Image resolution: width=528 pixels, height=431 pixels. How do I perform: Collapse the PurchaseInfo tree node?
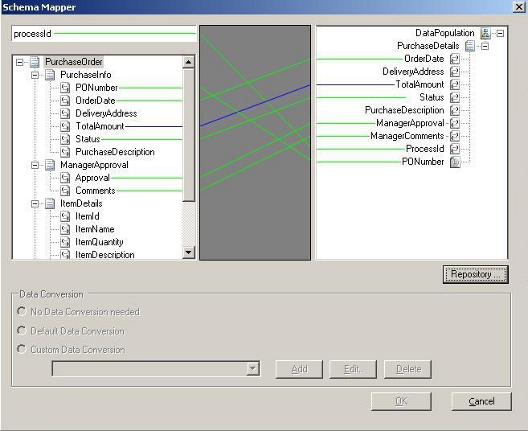35,75
